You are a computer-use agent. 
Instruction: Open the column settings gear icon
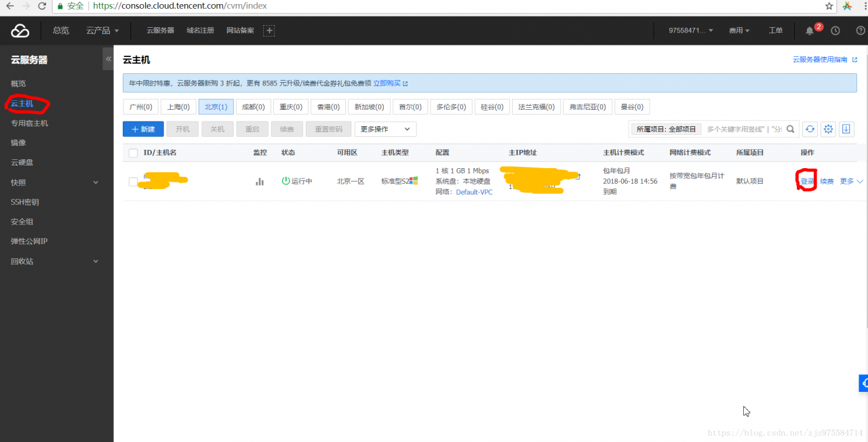[828, 129]
